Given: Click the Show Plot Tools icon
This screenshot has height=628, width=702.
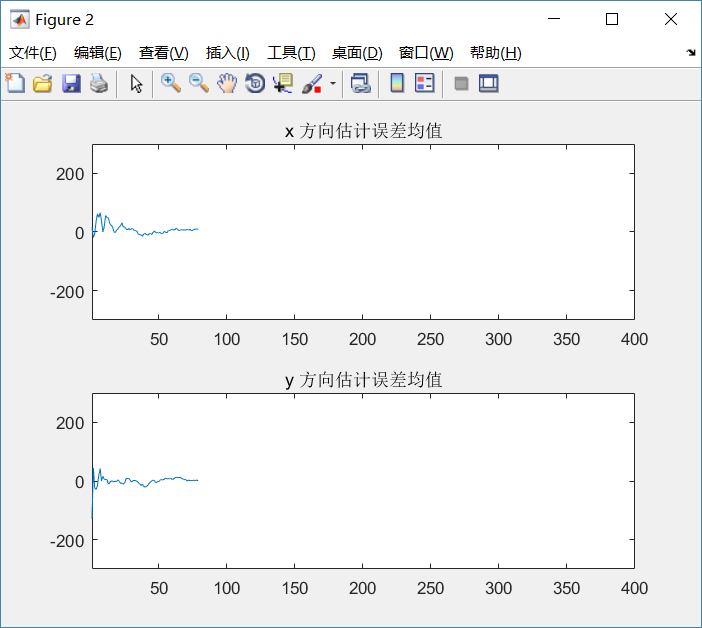Looking at the screenshot, I should (488, 83).
